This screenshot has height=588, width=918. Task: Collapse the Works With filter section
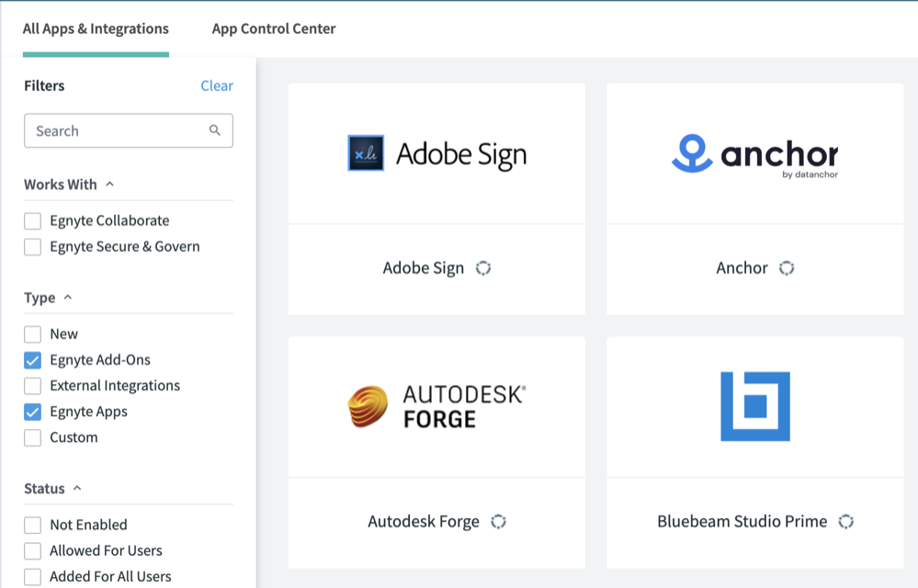(109, 185)
